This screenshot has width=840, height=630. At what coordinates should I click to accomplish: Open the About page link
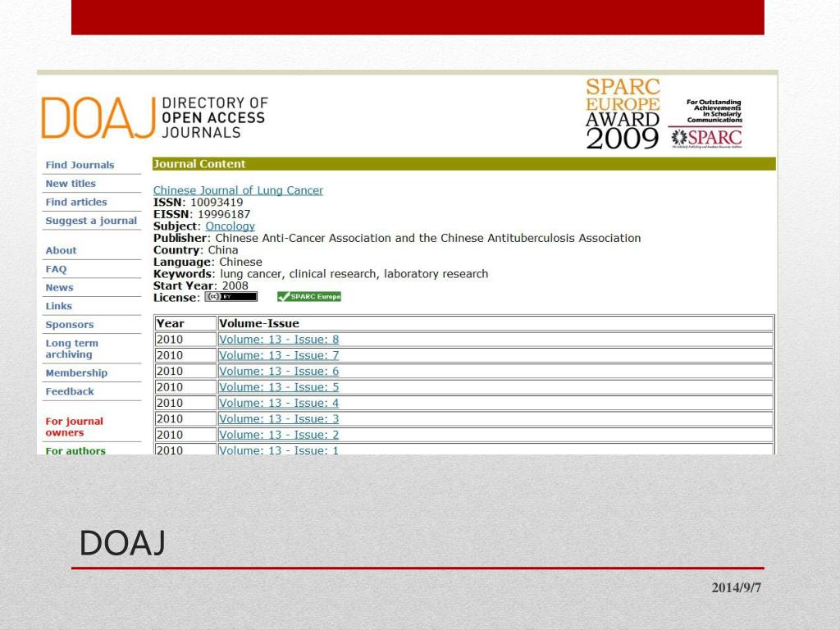[x=61, y=250]
